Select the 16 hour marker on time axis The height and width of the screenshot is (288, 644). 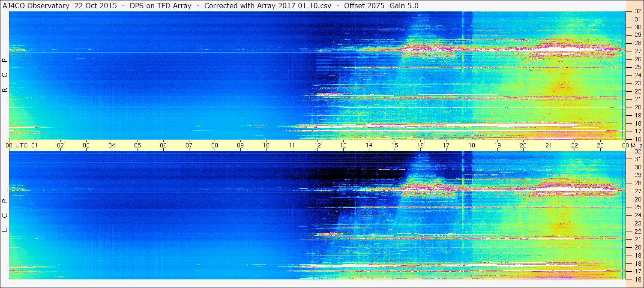tap(420, 145)
